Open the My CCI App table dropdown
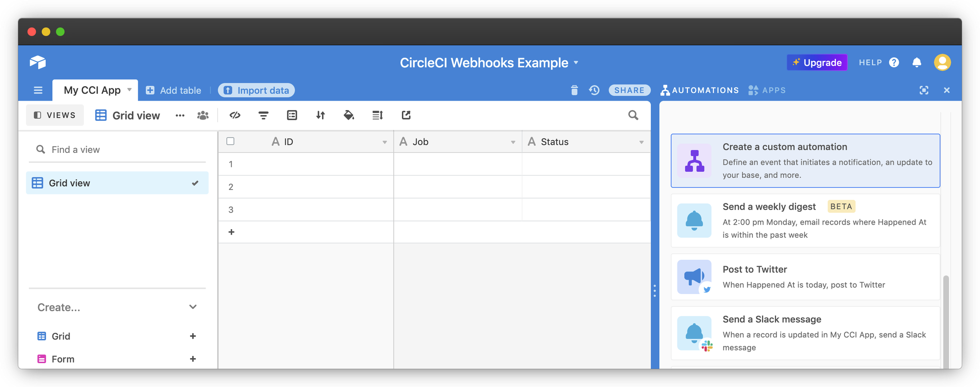Image resolution: width=980 pixels, height=387 pixels. pos(130,90)
